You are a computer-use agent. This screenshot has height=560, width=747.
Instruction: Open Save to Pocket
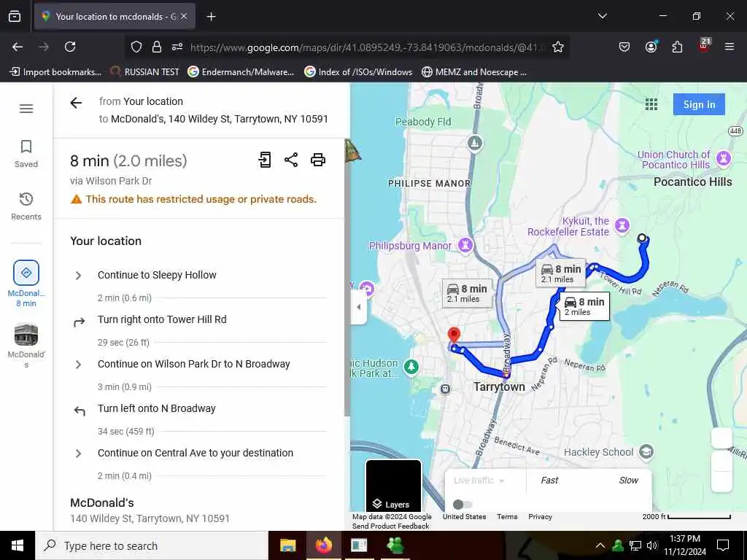coord(624,47)
